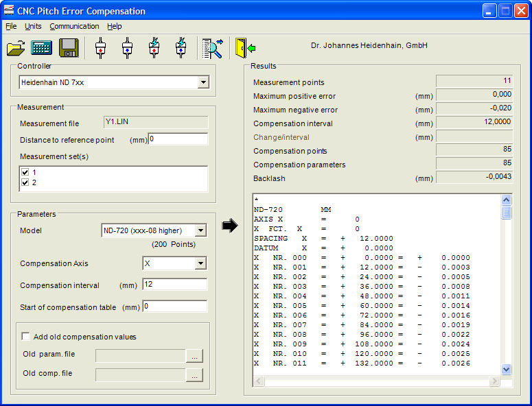Viewport: 532px width, 406px height.
Task: Click the magnifier document preview icon
Action: (x=212, y=49)
